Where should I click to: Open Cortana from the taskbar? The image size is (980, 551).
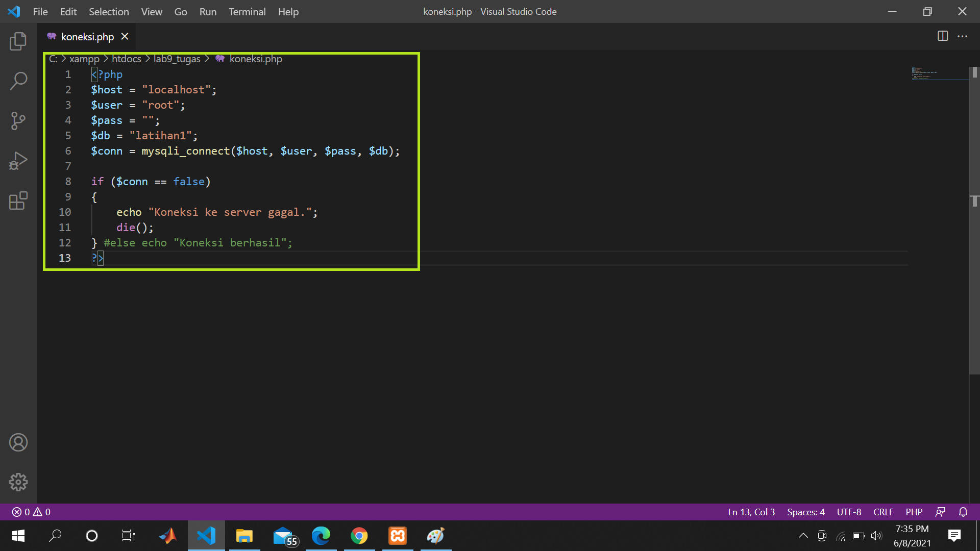(92, 536)
